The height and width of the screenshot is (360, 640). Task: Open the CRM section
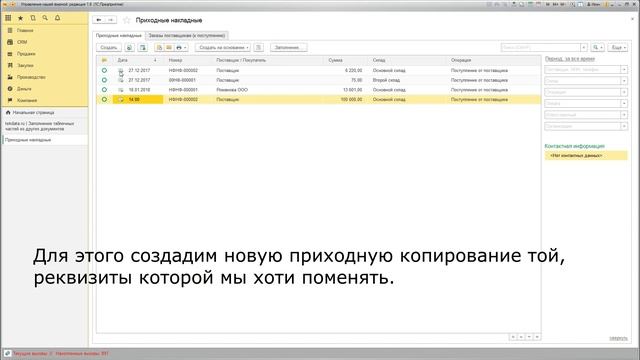pos(22,42)
